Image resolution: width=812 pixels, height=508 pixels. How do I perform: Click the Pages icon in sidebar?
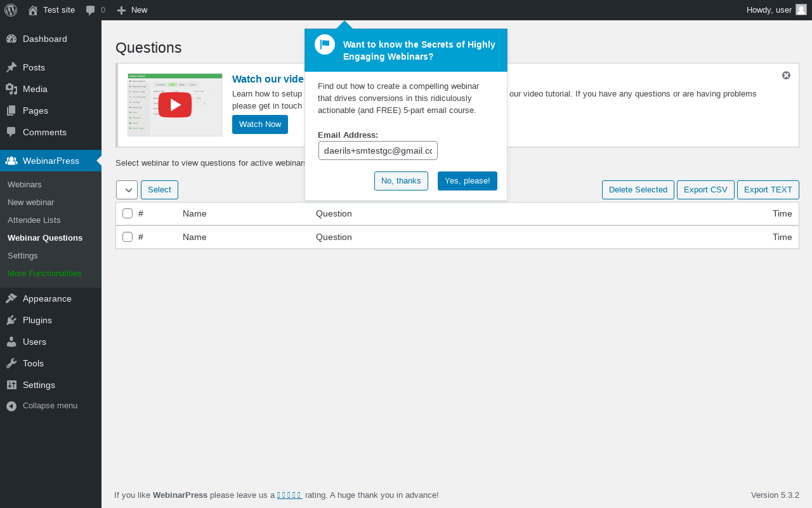(x=11, y=110)
